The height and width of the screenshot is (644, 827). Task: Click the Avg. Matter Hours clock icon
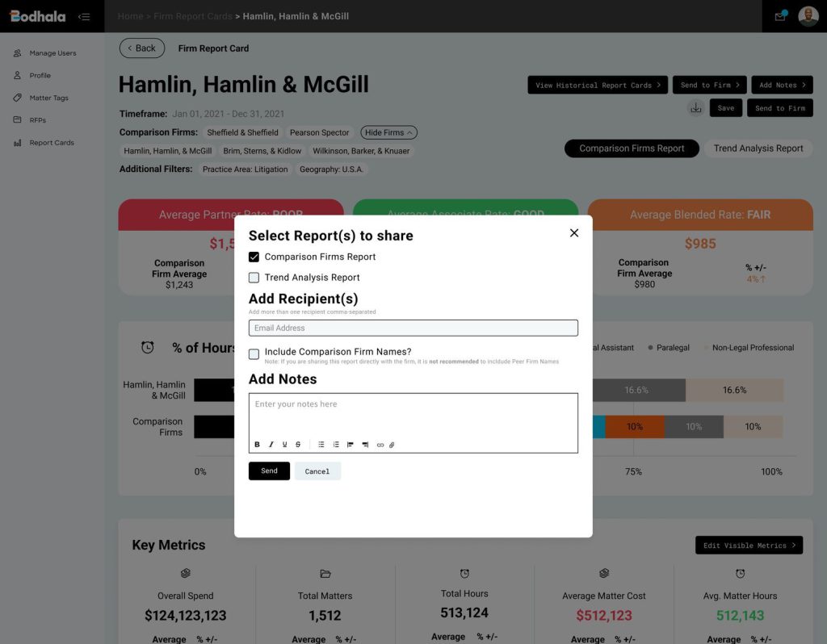pos(741,573)
